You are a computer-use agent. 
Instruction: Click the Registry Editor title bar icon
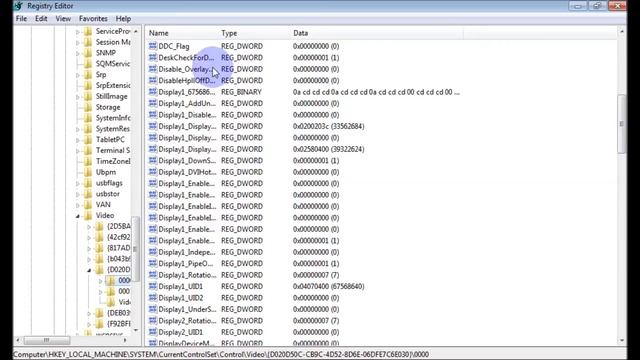click(x=18, y=6)
